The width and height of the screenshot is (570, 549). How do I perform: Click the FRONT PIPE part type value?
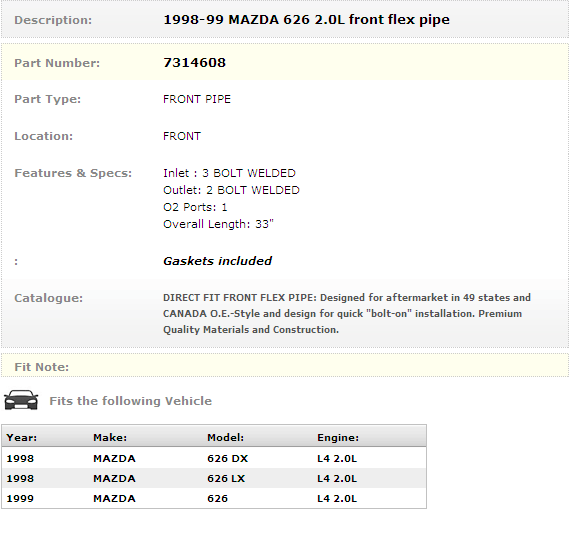click(x=197, y=99)
